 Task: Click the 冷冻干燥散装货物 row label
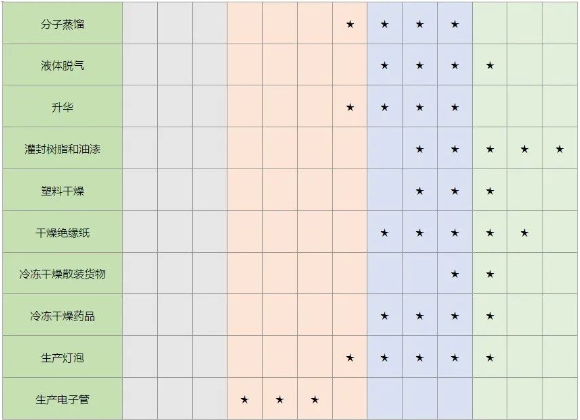[x=63, y=274]
